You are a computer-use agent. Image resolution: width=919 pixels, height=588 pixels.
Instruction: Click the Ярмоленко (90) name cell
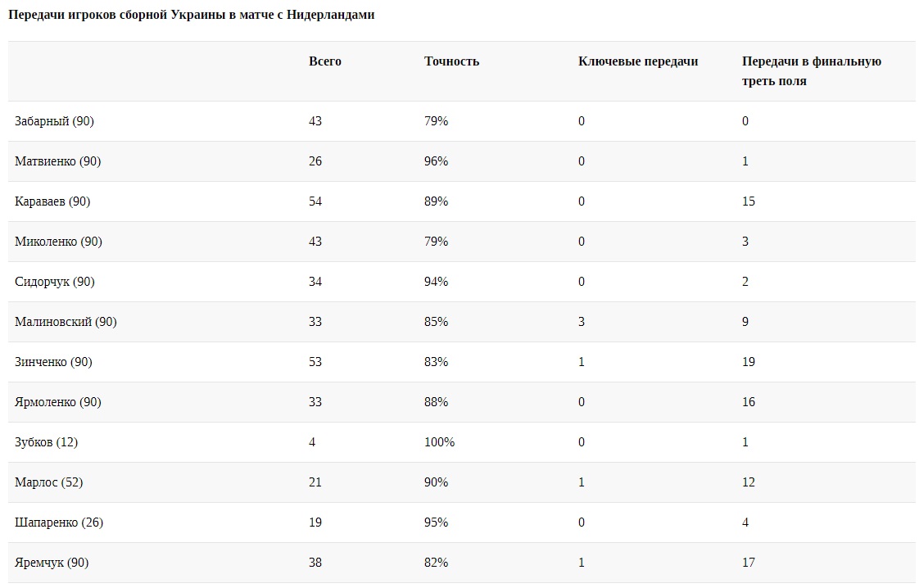click(x=57, y=402)
